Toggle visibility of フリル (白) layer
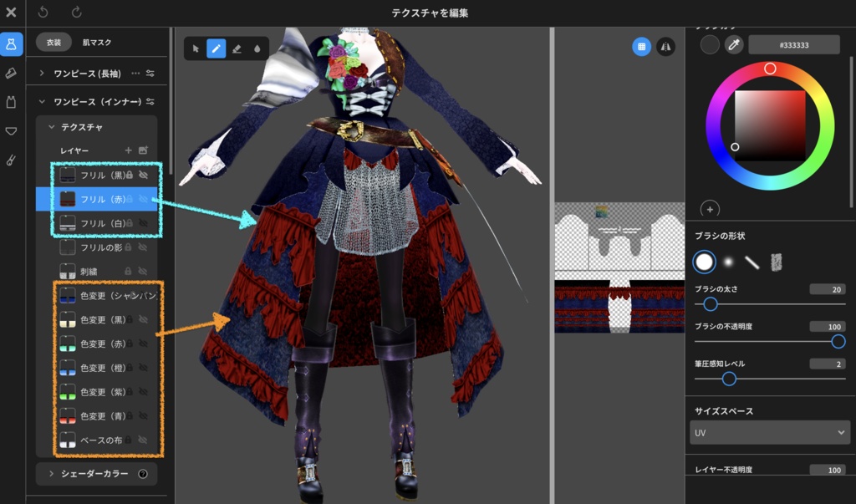 (x=143, y=223)
